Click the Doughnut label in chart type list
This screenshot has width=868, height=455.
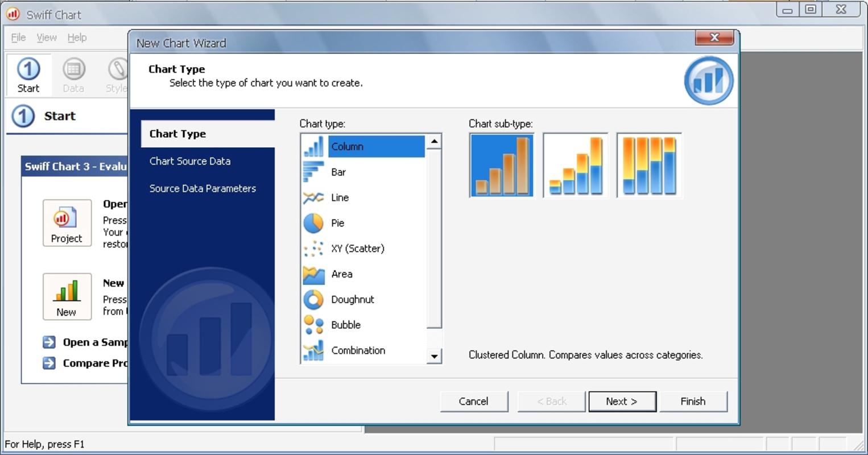pos(353,299)
